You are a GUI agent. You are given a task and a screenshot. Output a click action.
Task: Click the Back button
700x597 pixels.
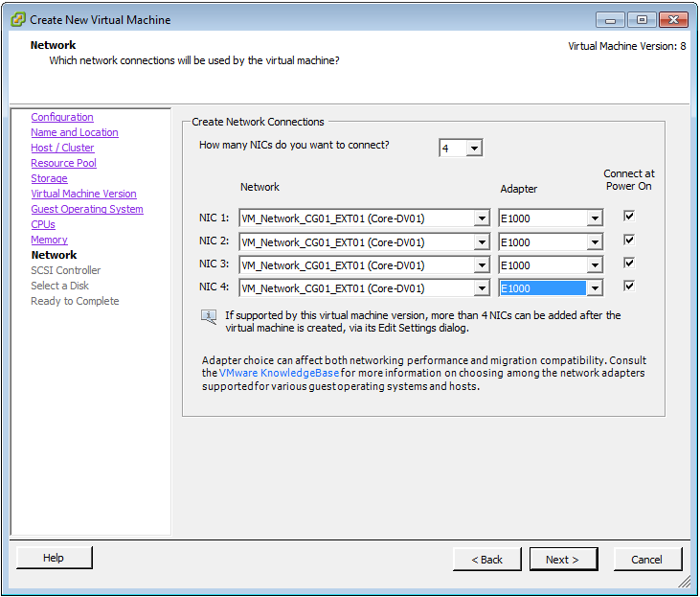[487, 560]
